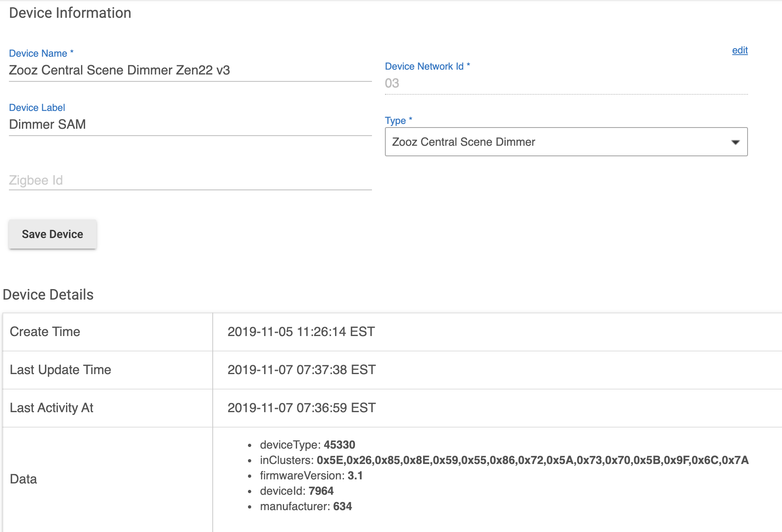Click the Device Information heading

tap(70, 13)
